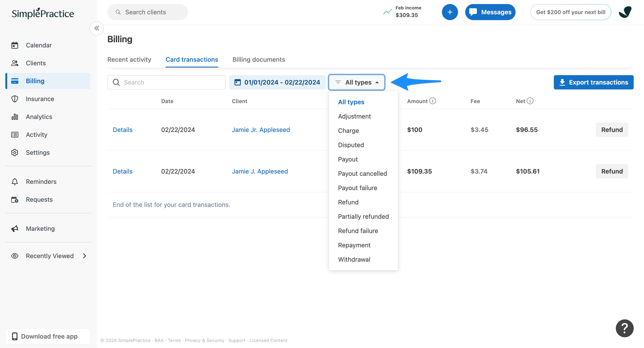Open Terms footer link
Screen dimensions: 644x348
(174, 340)
